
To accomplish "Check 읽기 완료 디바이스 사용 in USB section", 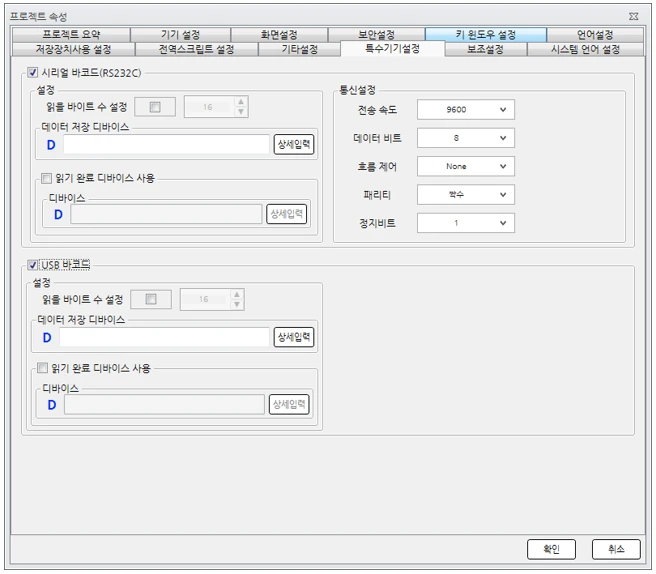I will tap(42, 368).
